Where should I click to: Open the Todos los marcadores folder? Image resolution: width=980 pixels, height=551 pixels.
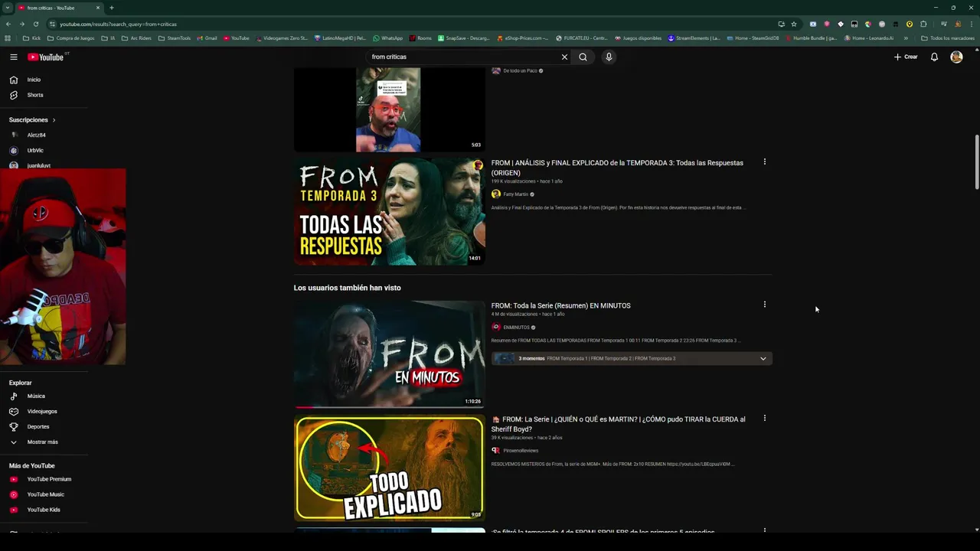pos(948,38)
